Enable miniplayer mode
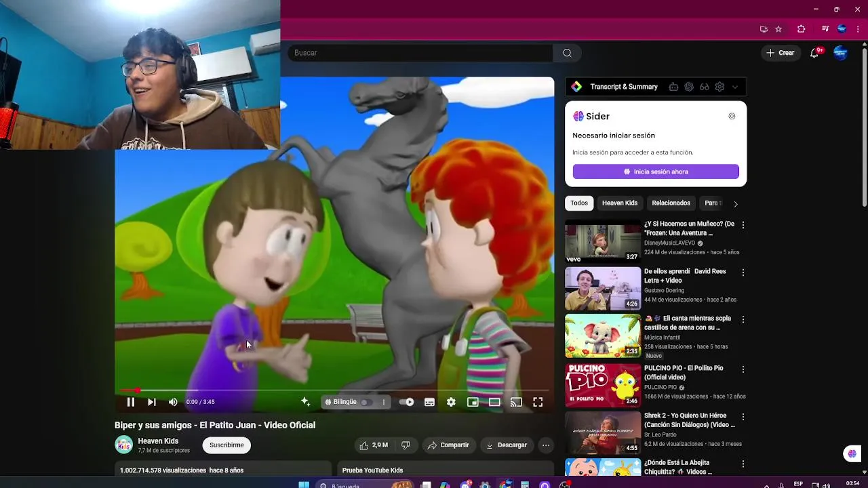 pyautogui.click(x=473, y=402)
